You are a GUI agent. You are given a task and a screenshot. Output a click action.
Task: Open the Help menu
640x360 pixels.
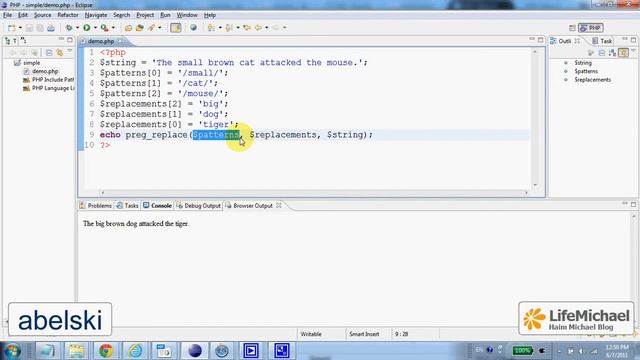[x=210, y=15]
